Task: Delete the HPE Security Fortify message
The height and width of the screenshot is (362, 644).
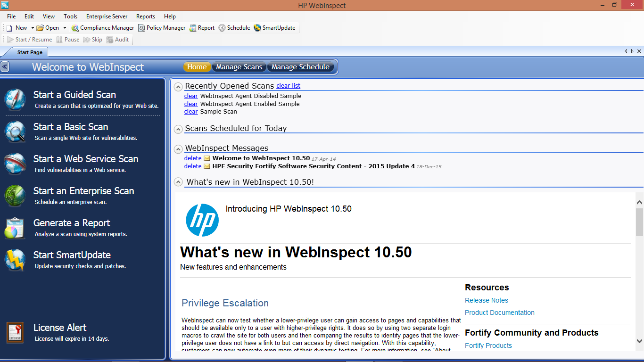Action: (x=193, y=166)
